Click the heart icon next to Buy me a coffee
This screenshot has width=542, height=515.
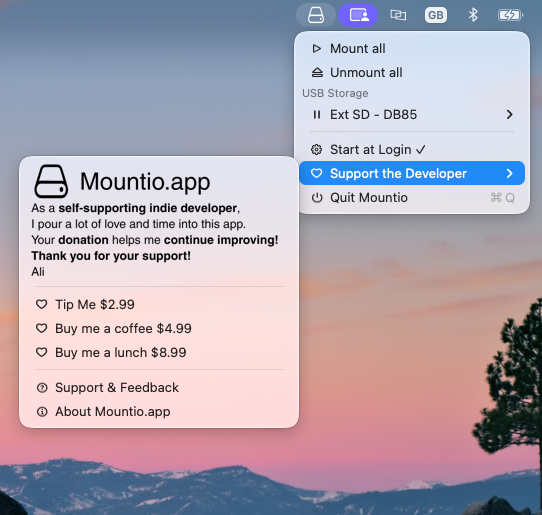[x=42, y=328]
